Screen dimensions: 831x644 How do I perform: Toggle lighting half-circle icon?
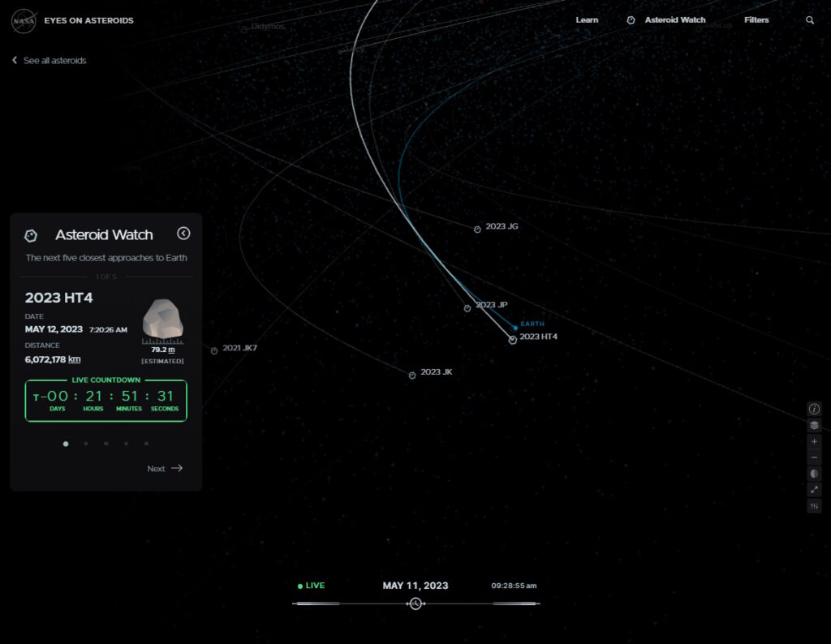pyautogui.click(x=814, y=474)
